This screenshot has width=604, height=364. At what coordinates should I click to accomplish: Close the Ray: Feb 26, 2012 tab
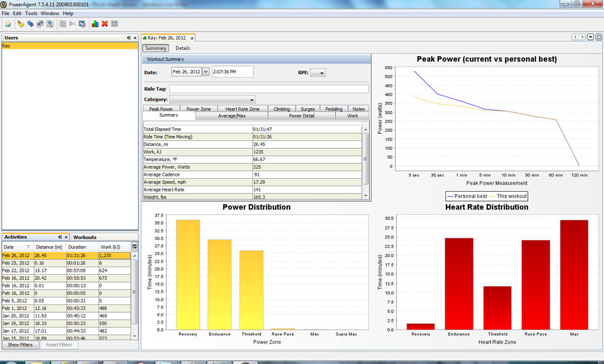tap(192, 38)
